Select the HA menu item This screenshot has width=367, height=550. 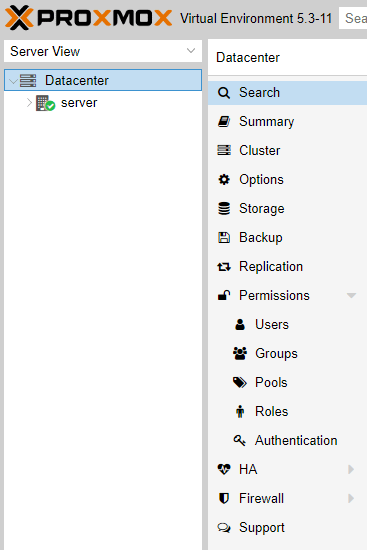pyautogui.click(x=287, y=469)
